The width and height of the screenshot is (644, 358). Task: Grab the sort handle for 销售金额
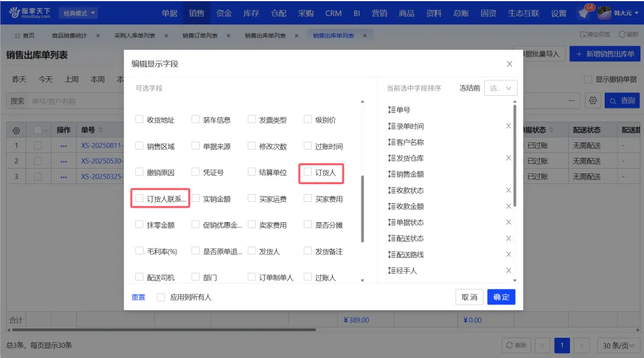[391, 174]
